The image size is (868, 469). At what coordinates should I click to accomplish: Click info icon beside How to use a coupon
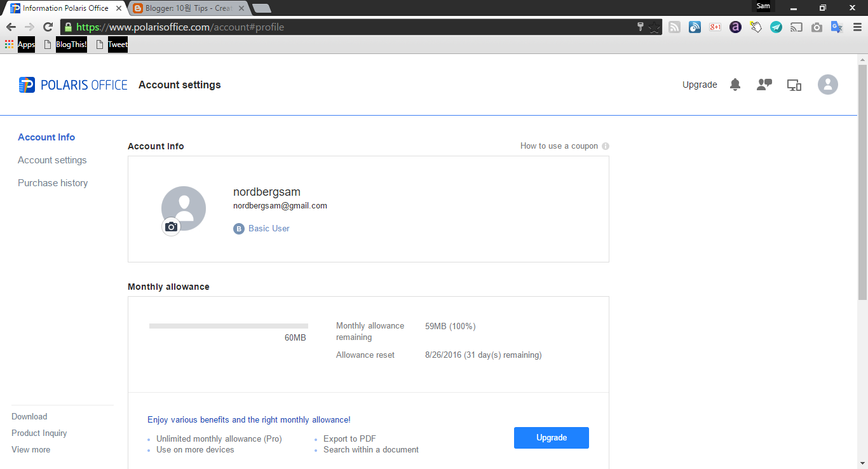pos(606,146)
